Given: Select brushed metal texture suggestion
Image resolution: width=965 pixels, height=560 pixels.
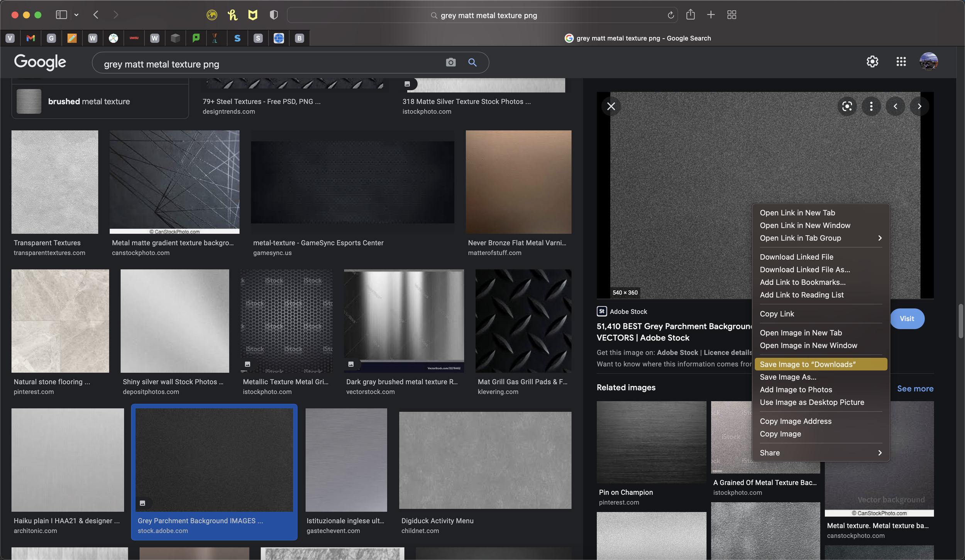Looking at the screenshot, I should tap(100, 102).
